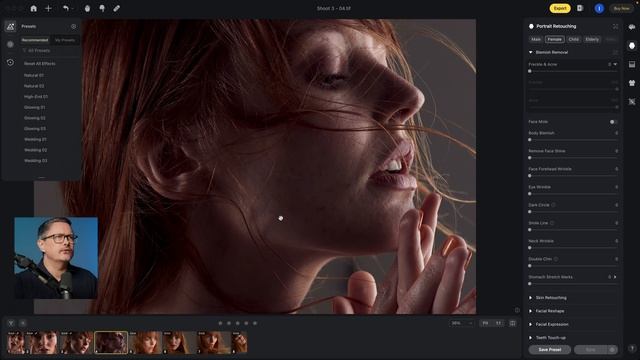Apply the Natural 01 preset
The height and width of the screenshot is (360, 640).
pos(34,76)
